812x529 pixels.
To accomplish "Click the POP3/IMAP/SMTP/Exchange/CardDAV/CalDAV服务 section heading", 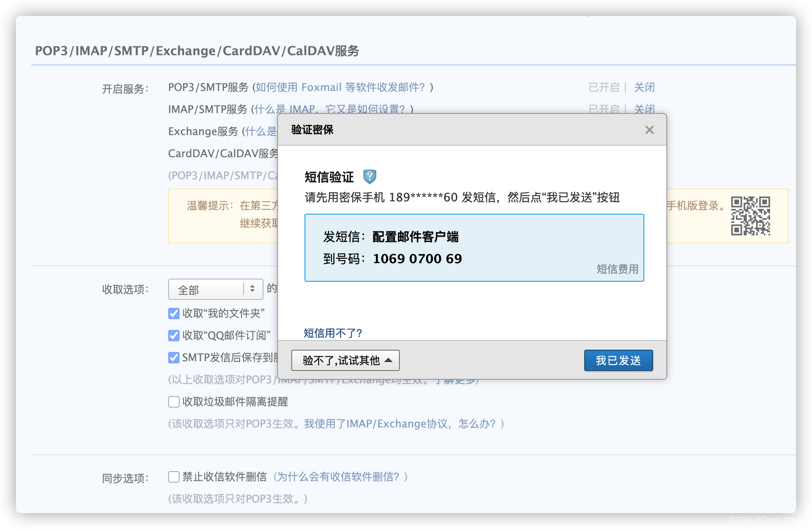I will [197, 51].
